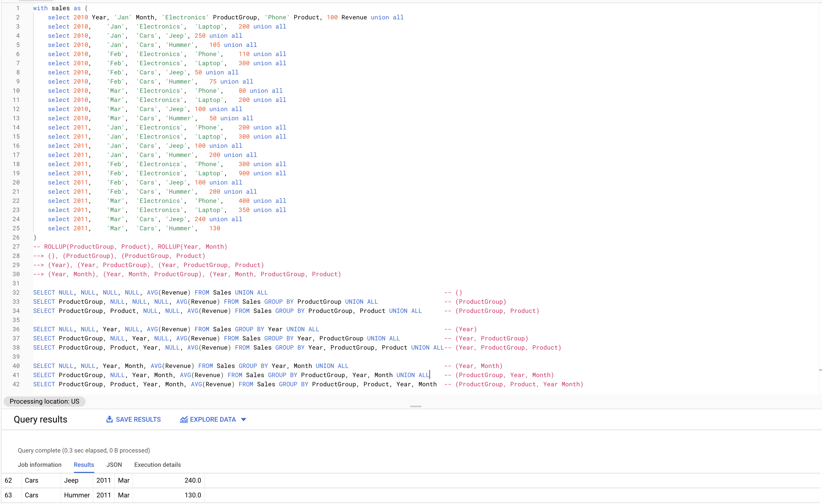Viewport: 822px width, 504px height.
Task: Open the Execution details tab
Action: (x=157, y=465)
